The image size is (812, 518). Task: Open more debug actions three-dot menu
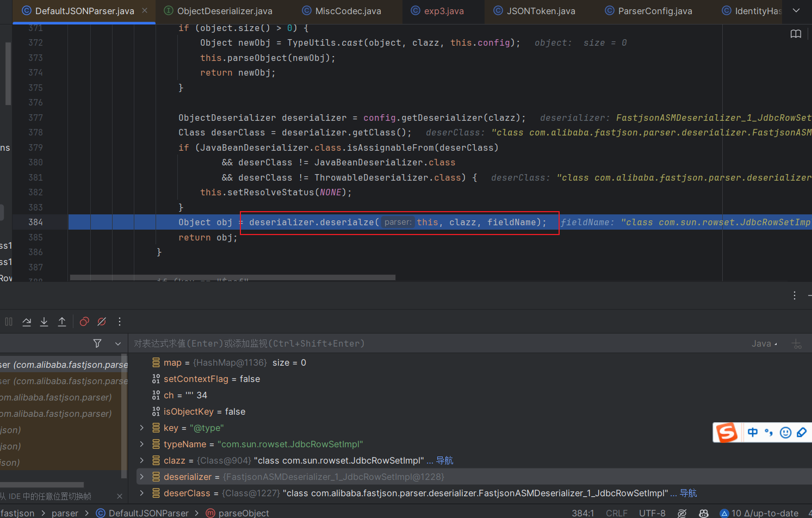pos(120,322)
